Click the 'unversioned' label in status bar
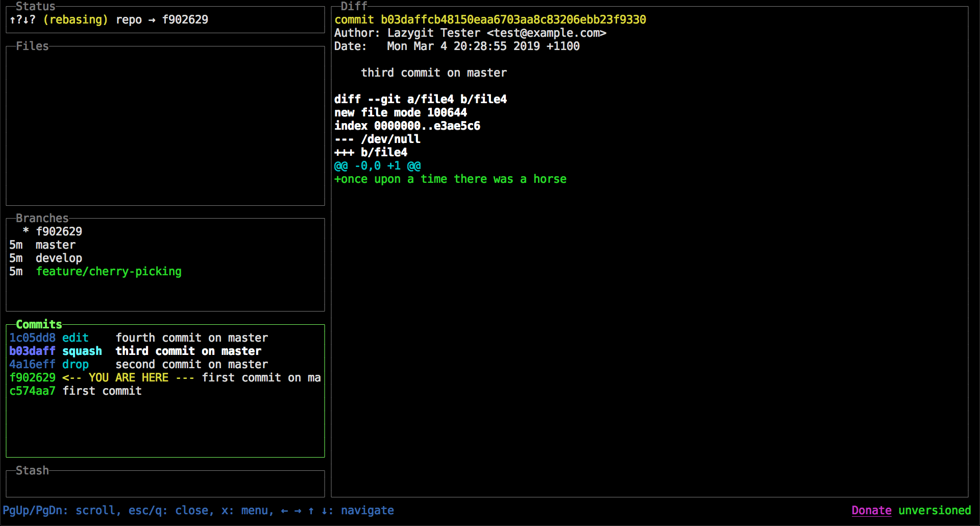Viewport: 980px width, 526px height. [934, 510]
